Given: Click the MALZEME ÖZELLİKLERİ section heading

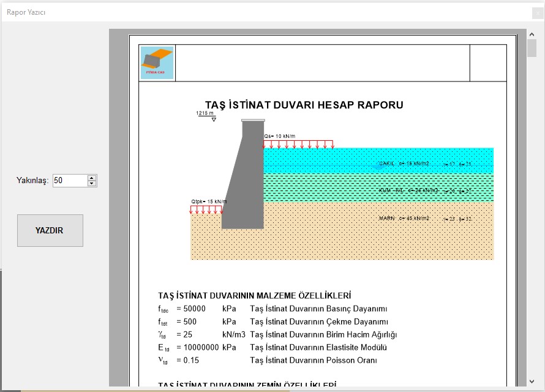Looking at the screenshot, I should pos(254,295).
